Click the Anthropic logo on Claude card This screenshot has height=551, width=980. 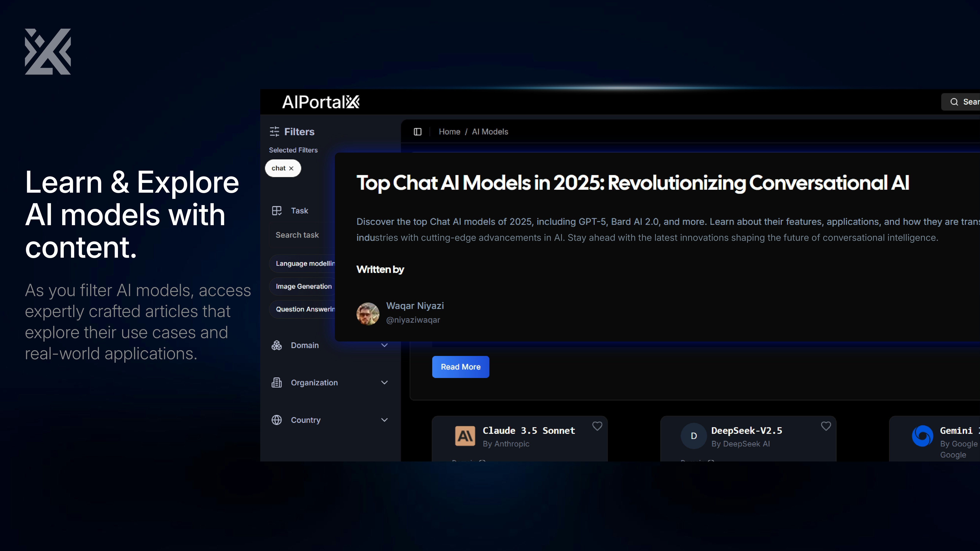[465, 436]
